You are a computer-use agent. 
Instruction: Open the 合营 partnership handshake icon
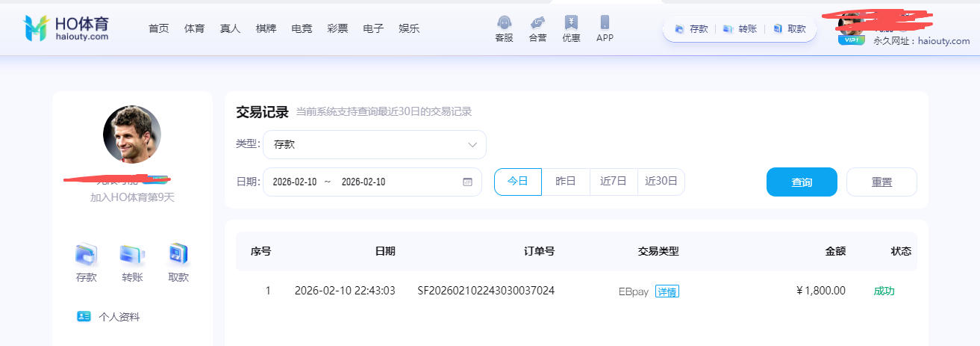click(x=537, y=23)
